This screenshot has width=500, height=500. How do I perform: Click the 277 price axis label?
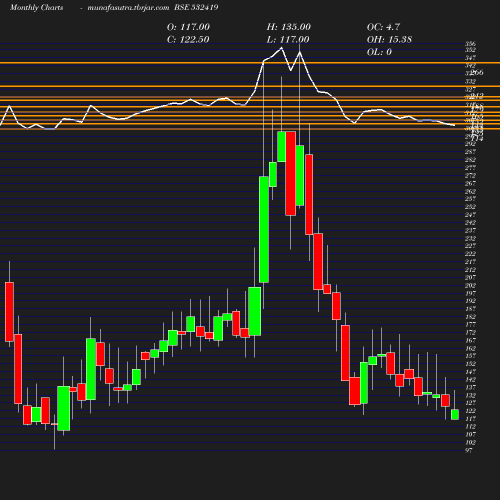(x=470, y=168)
